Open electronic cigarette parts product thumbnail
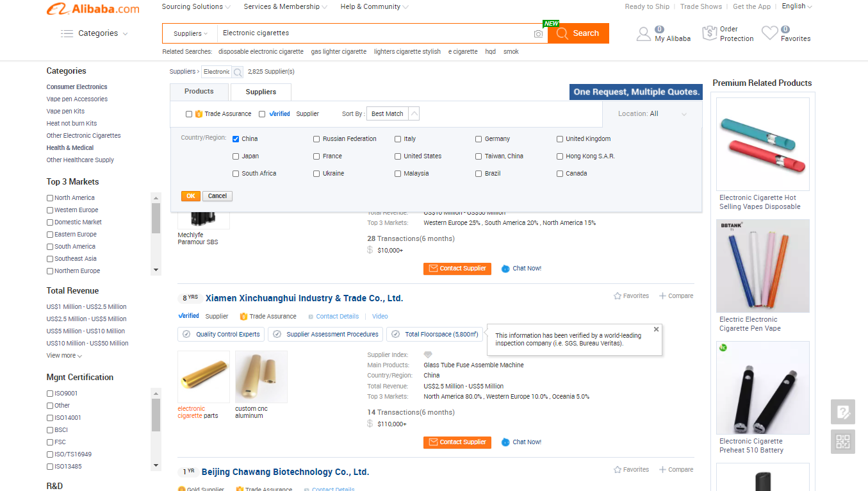The height and width of the screenshot is (491, 868). (204, 377)
